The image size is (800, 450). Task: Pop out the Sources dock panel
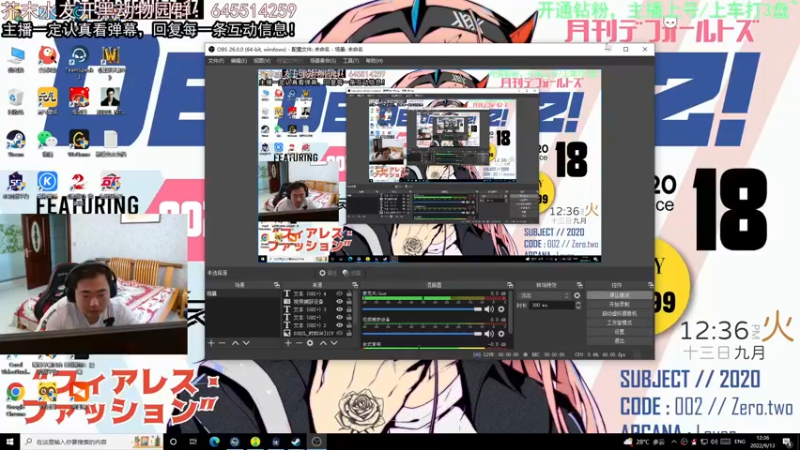[355, 285]
